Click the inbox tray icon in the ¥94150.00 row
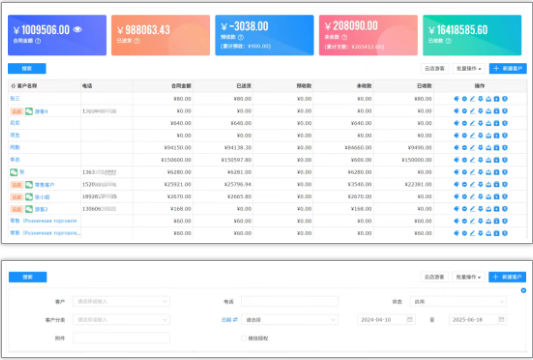Image resolution: width=533 pixels, height=360 pixels. [x=488, y=148]
